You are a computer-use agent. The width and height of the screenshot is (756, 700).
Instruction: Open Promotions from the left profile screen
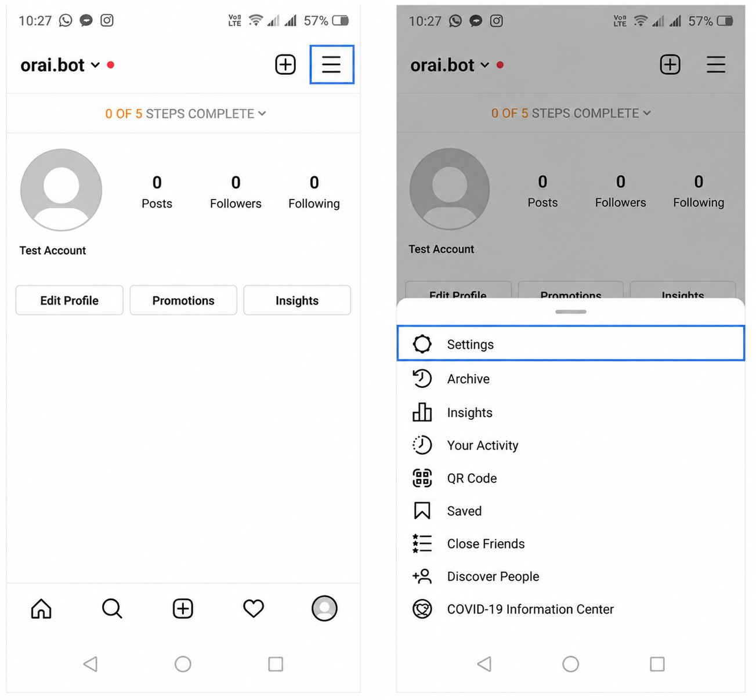point(183,300)
